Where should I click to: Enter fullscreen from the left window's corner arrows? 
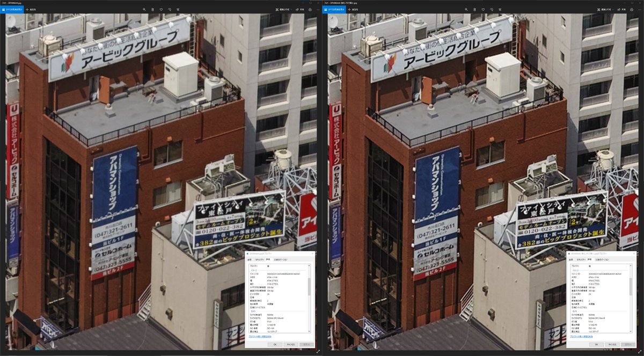[318, 351]
